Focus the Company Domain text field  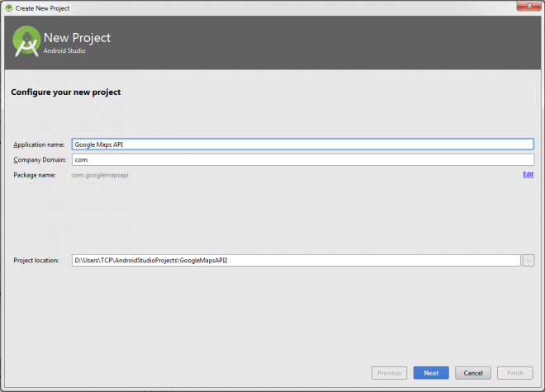(x=303, y=160)
